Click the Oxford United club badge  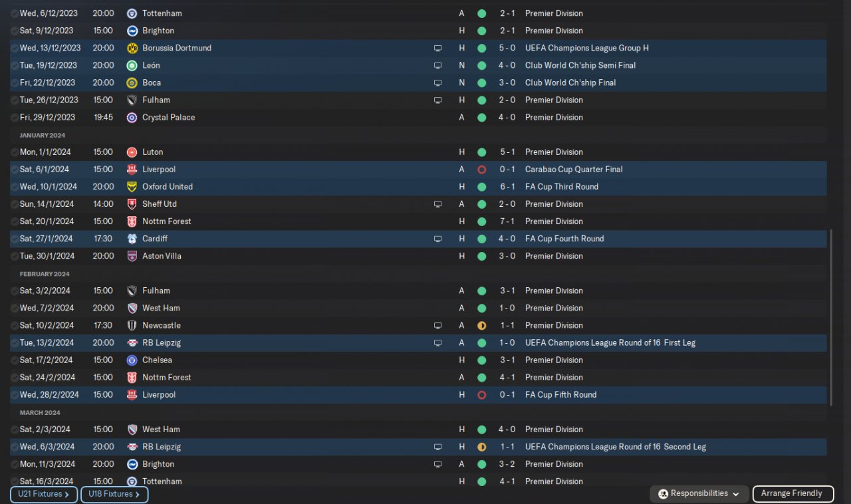click(x=132, y=187)
